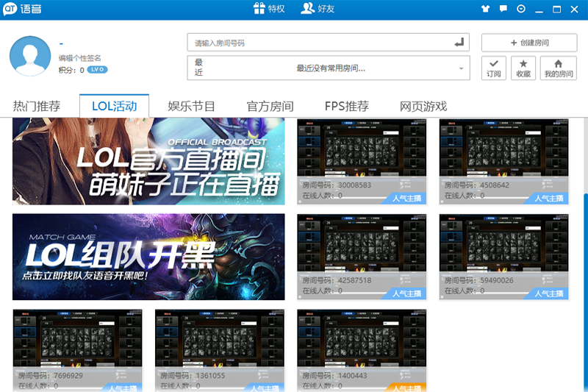
Task: Click the user avatar picture
Action: coord(29,57)
